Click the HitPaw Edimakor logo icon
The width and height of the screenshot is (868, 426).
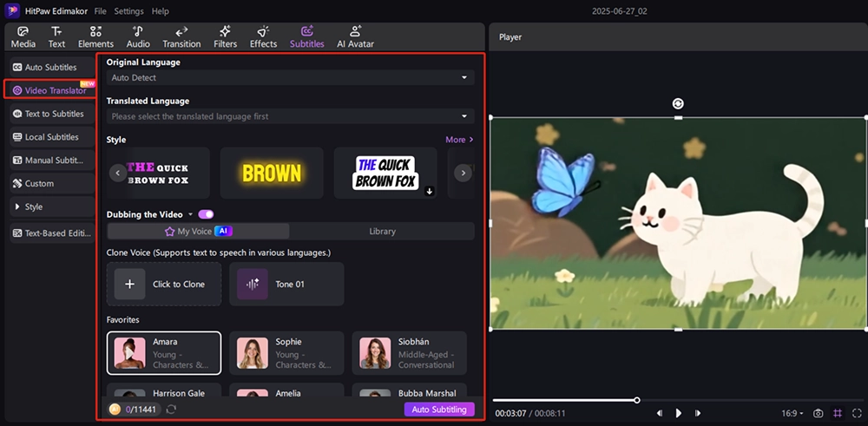(x=12, y=10)
